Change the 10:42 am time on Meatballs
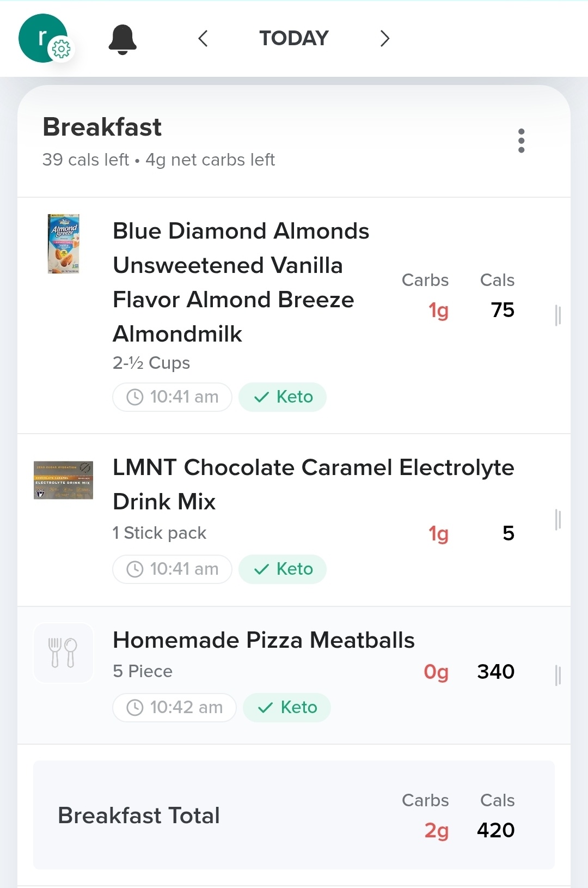Screen dimensions: 588x888 pos(175,708)
